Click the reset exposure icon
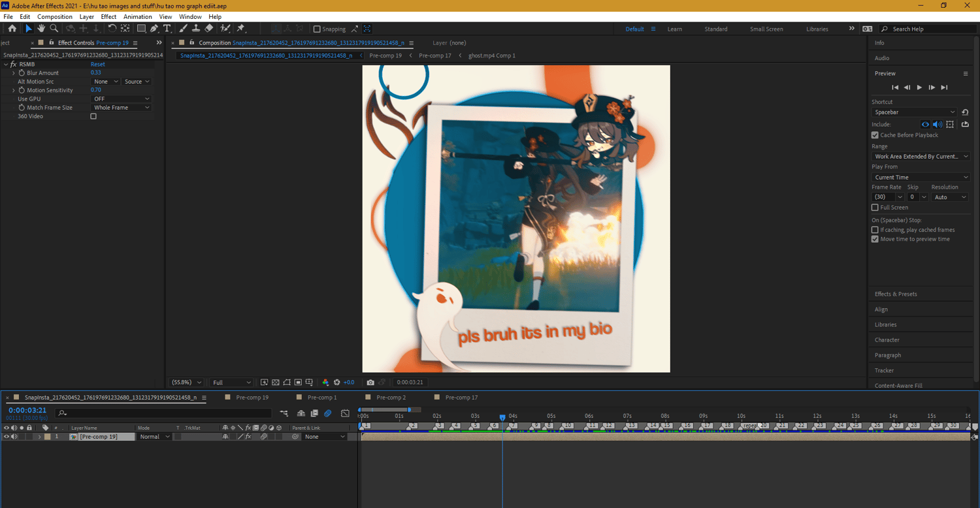 tap(336, 383)
